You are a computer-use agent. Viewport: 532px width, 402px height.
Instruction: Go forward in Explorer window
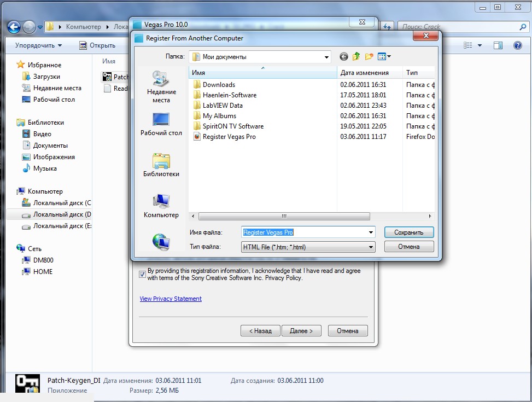29,27
